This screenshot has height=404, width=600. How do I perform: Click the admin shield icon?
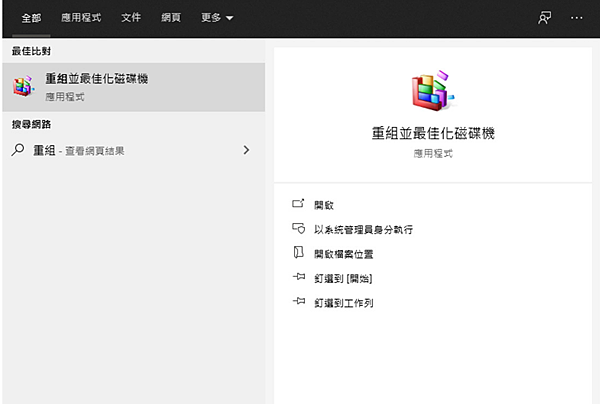pos(298,228)
